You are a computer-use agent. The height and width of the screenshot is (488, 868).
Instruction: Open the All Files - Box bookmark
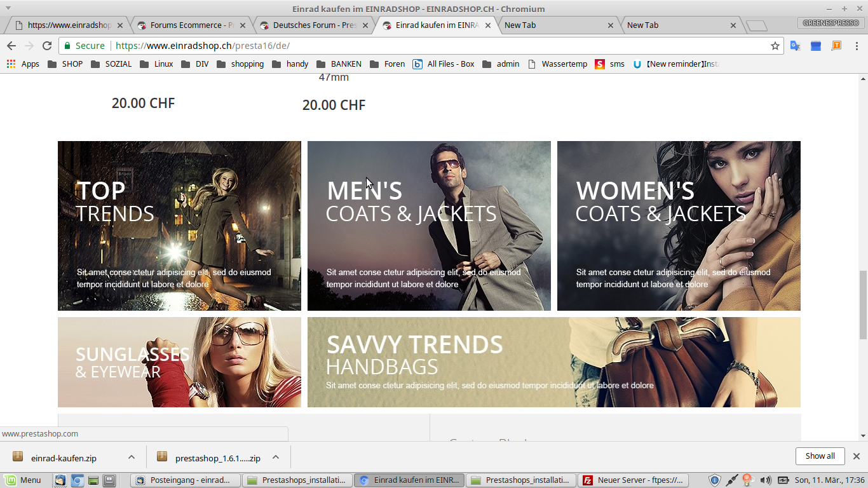tap(444, 64)
